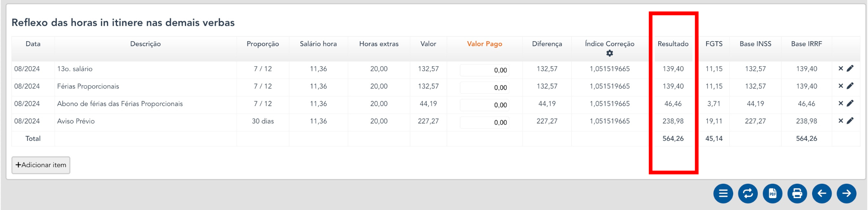Screen dimensions: 868x210
Task: Edit the Férias Proporcionais row
Action: 850,86
